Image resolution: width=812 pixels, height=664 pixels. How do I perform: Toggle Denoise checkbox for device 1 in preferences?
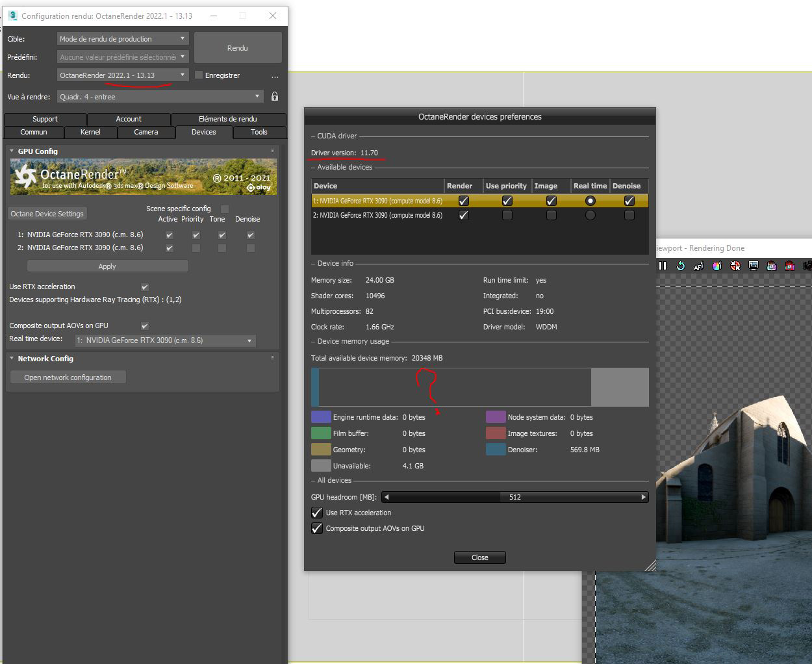click(x=629, y=201)
